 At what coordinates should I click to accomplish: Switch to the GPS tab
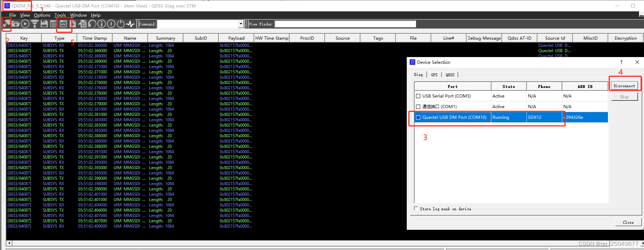point(434,75)
